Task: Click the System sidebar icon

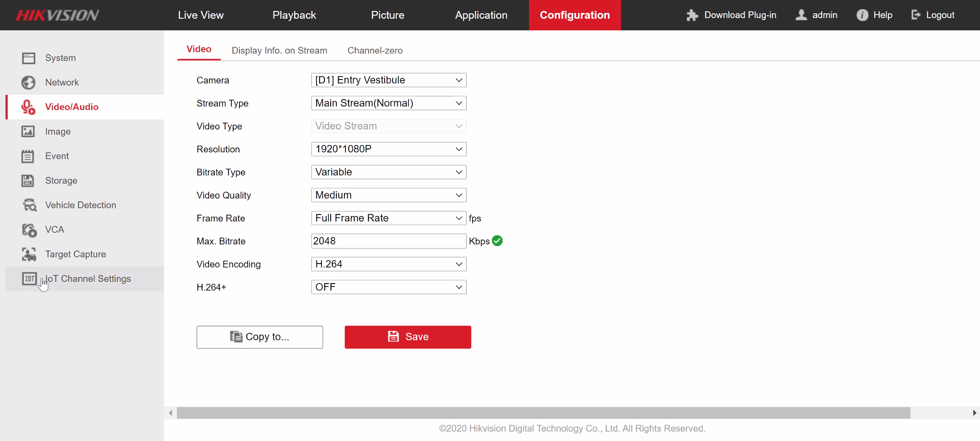Action: pyautogui.click(x=28, y=58)
